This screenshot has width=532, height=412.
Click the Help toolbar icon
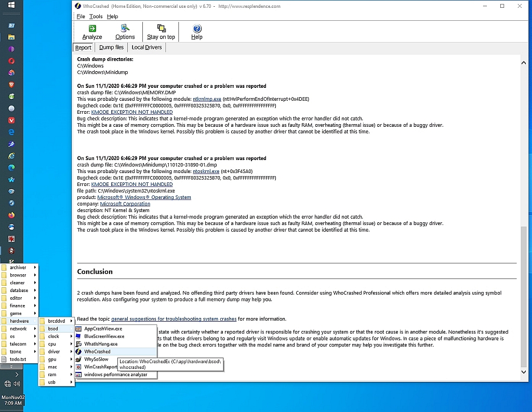[197, 32]
